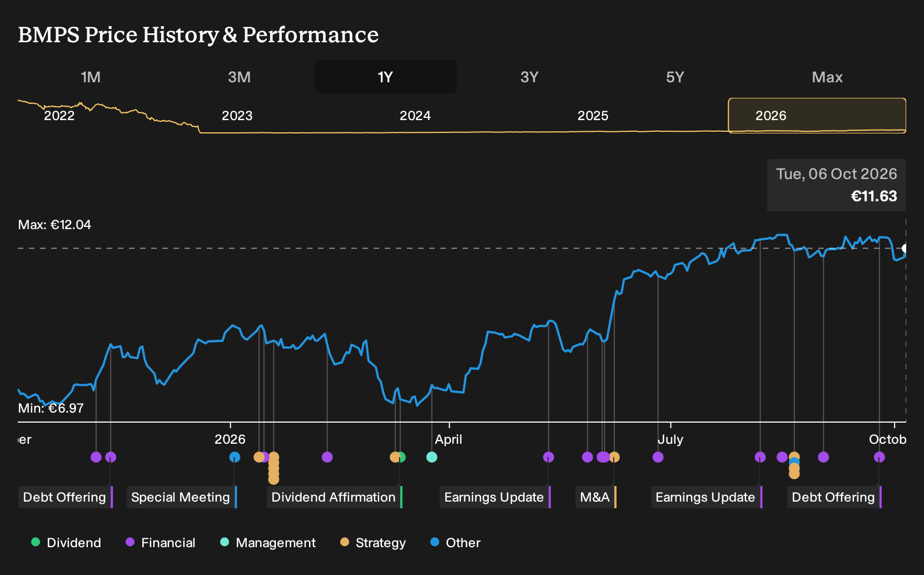924x575 pixels.
Task: Click the BMPS Price History & Performance heading
Action: click(x=198, y=34)
